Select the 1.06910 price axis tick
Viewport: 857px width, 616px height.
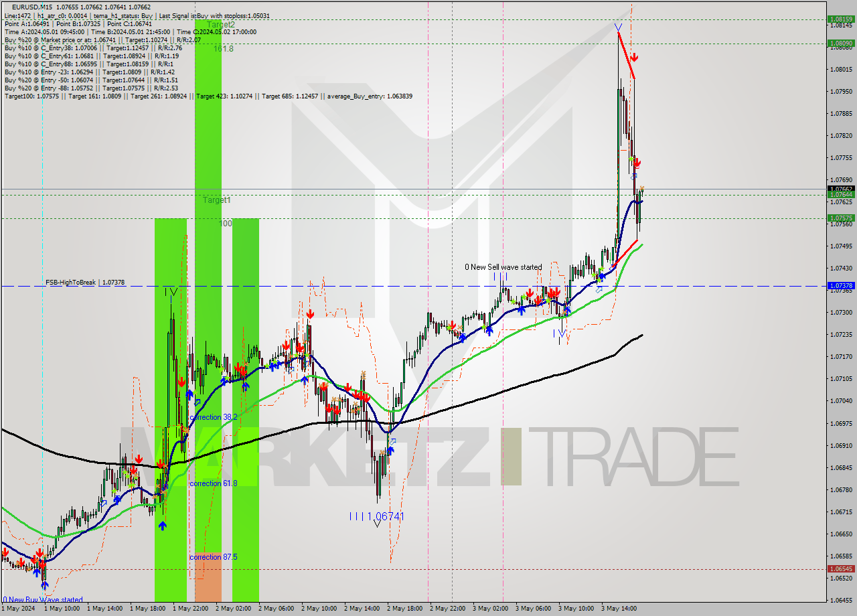[840, 445]
